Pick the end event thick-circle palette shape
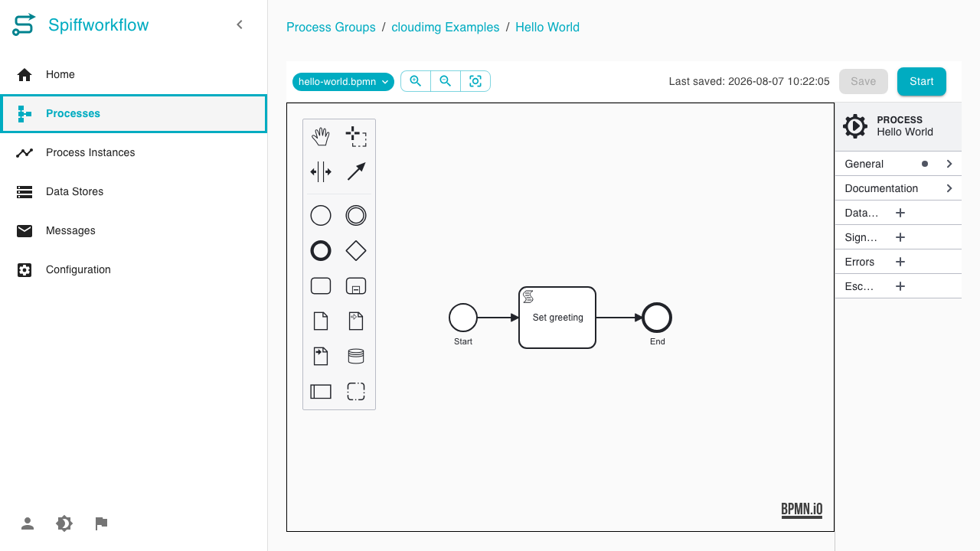Image resolution: width=980 pixels, height=551 pixels. (x=321, y=250)
